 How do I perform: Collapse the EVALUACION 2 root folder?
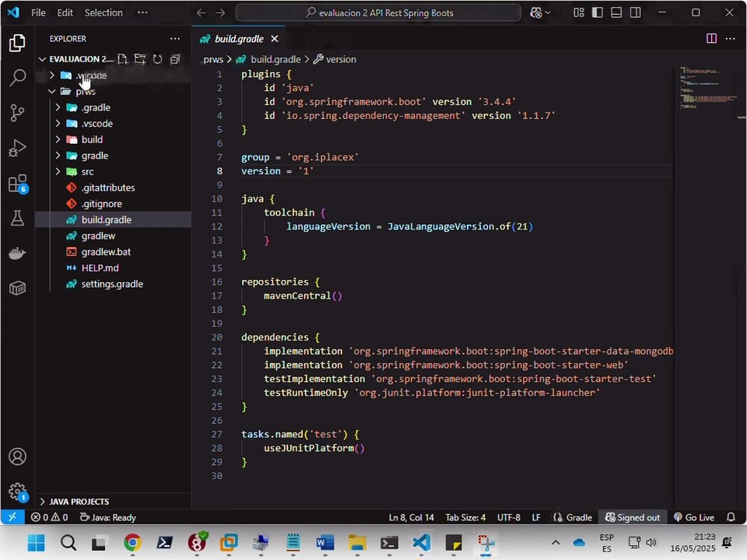pyautogui.click(x=42, y=59)
